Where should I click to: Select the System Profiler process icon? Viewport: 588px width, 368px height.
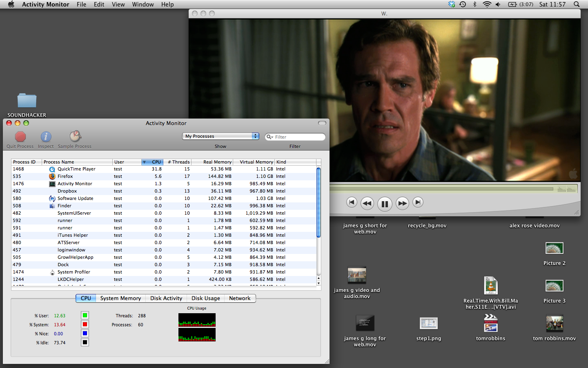[x=52, y=272]
